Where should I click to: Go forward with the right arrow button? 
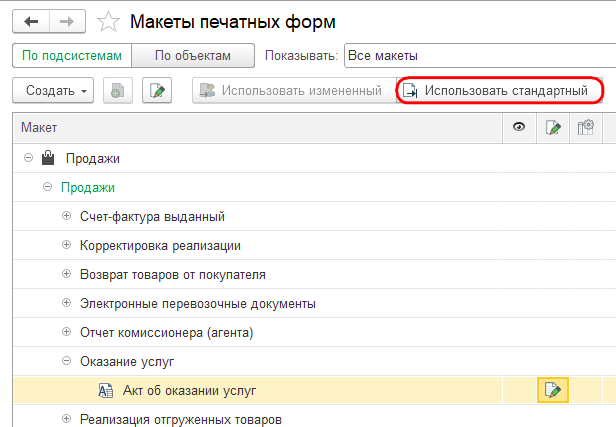[67, 21]
